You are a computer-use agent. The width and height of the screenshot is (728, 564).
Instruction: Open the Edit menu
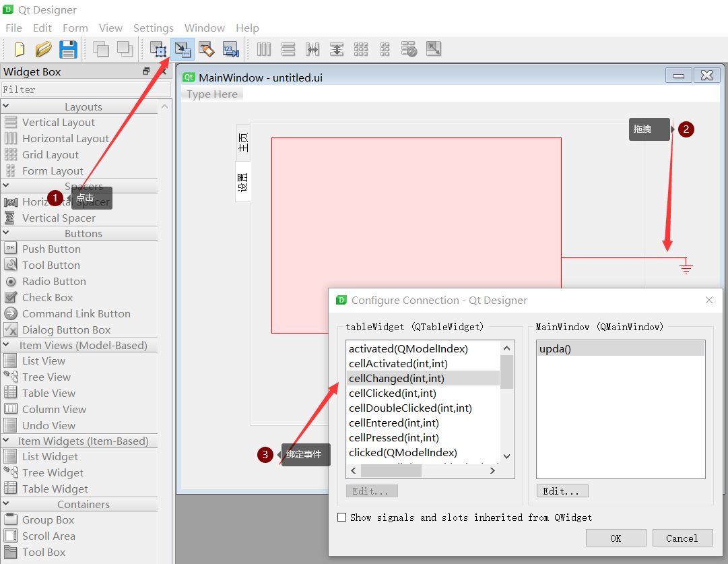42,28
